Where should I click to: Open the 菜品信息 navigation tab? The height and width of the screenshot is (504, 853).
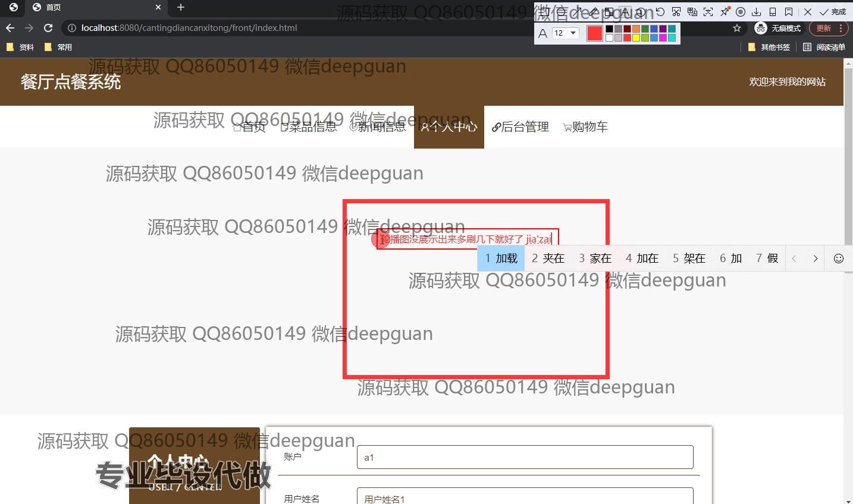pyautogui.click(x=309, y=127)
